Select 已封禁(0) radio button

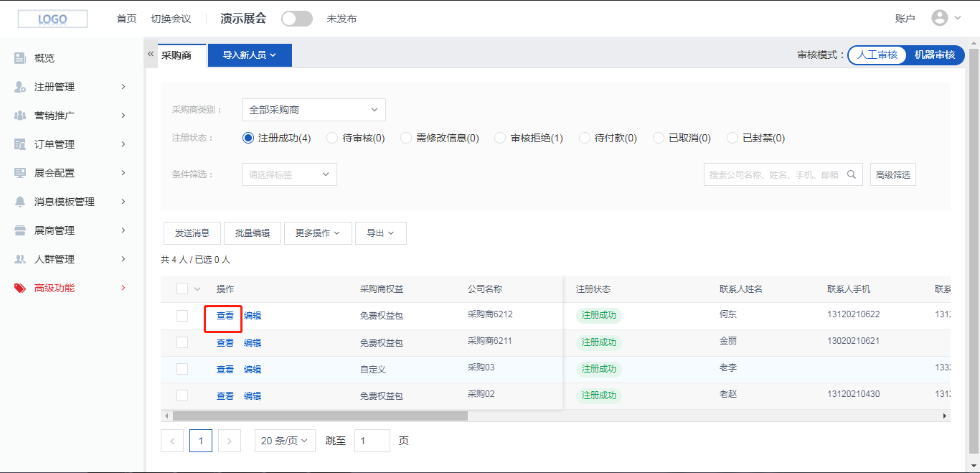tap(732, 138)
